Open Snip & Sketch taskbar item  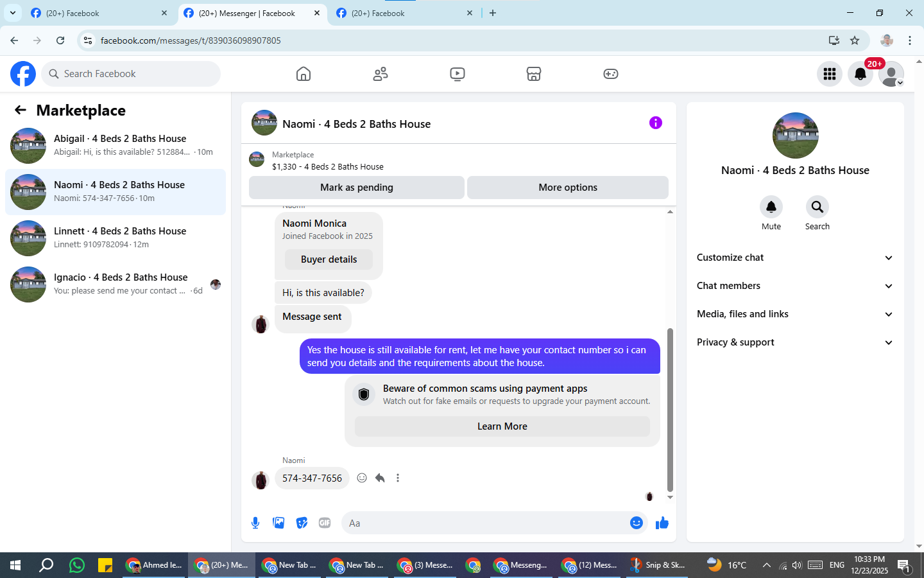tap(657, 565)
